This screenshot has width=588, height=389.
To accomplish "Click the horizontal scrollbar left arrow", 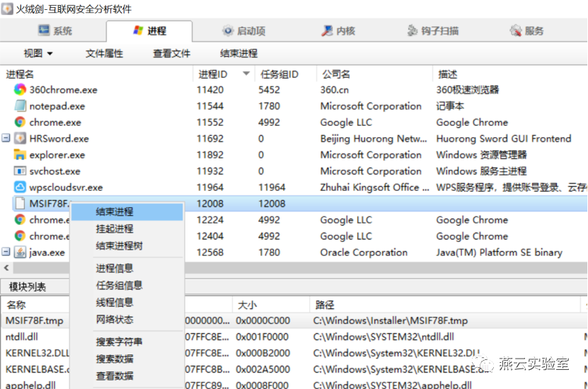I will tap(6, 268).
